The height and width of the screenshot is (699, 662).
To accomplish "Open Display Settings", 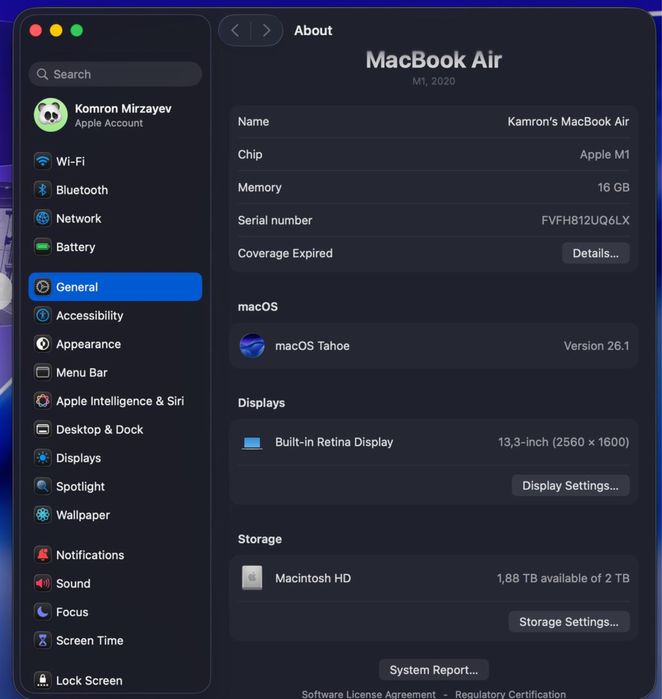I will click(570, 485).
